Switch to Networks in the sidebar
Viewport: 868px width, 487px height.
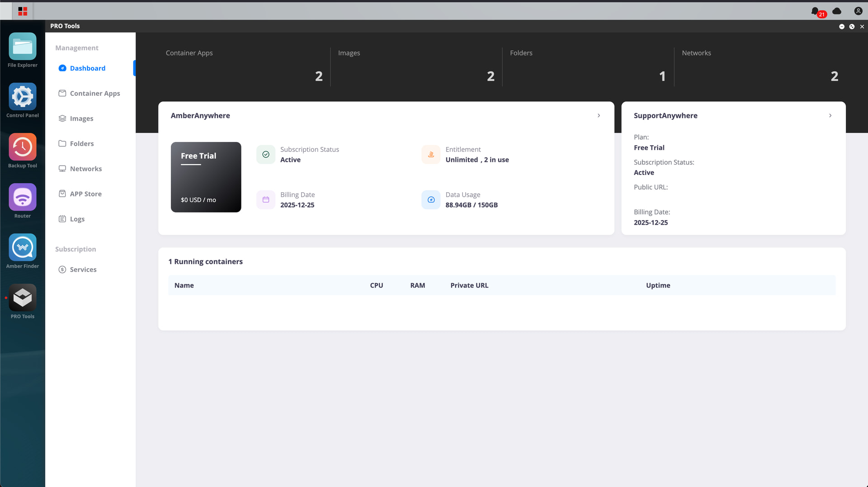tap(80, 169)
